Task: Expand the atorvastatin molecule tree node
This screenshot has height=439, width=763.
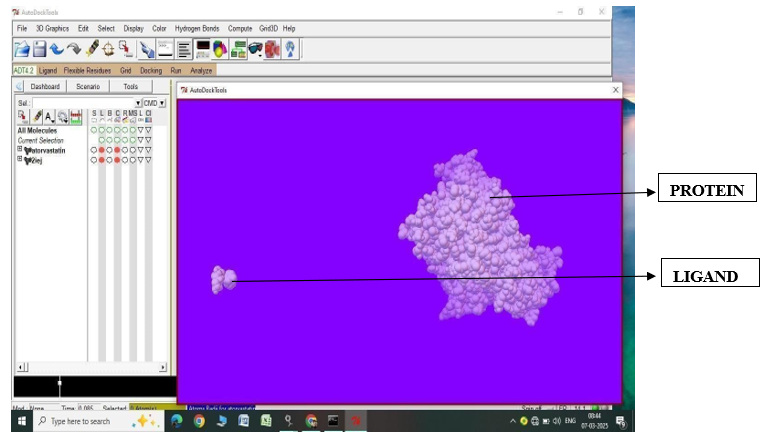Action: click(19, 149)
